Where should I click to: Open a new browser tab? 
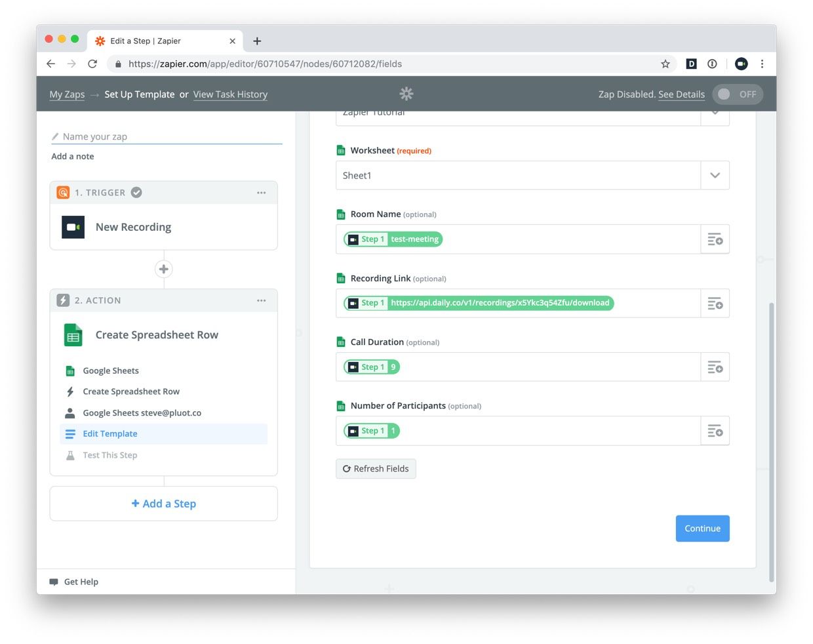point(257,41)
